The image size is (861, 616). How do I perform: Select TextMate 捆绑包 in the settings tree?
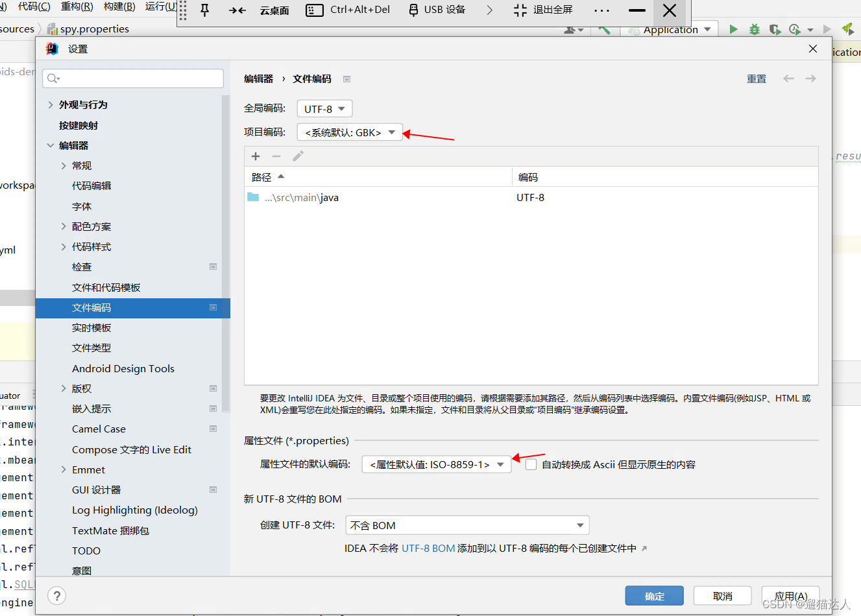click(x=110, y=530)
